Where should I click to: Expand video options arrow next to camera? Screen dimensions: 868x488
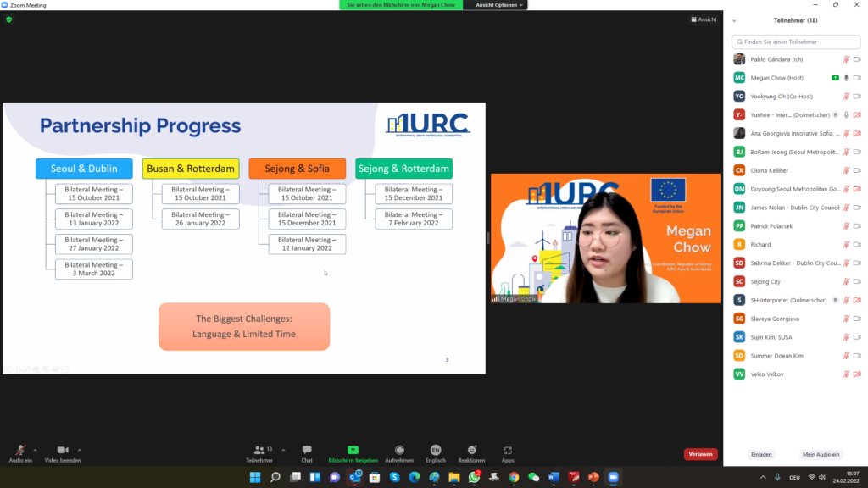click(80, 450)
